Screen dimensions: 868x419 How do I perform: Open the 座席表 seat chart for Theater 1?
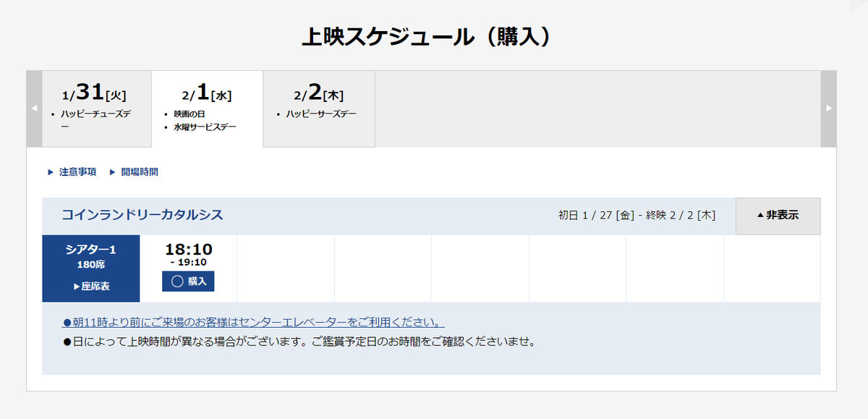click(91, 287)
